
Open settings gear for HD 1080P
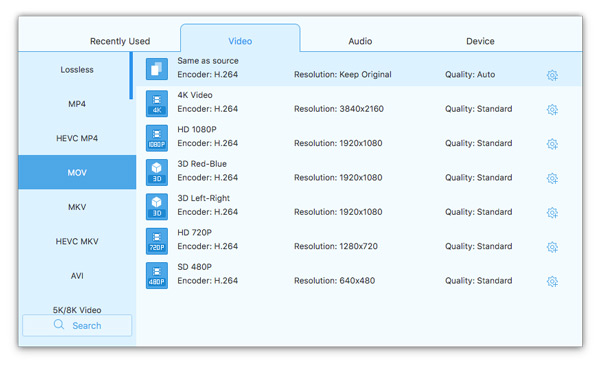click(552, 144)
